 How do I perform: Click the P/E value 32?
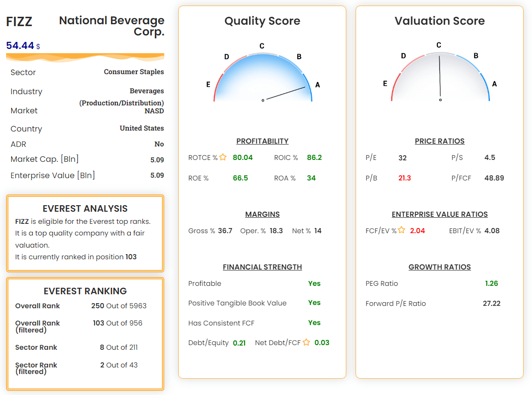click(x=402, y=158)
